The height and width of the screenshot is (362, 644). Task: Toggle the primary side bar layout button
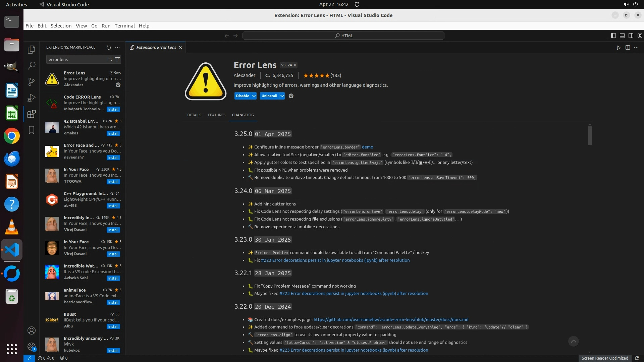(x=613, y=36)
